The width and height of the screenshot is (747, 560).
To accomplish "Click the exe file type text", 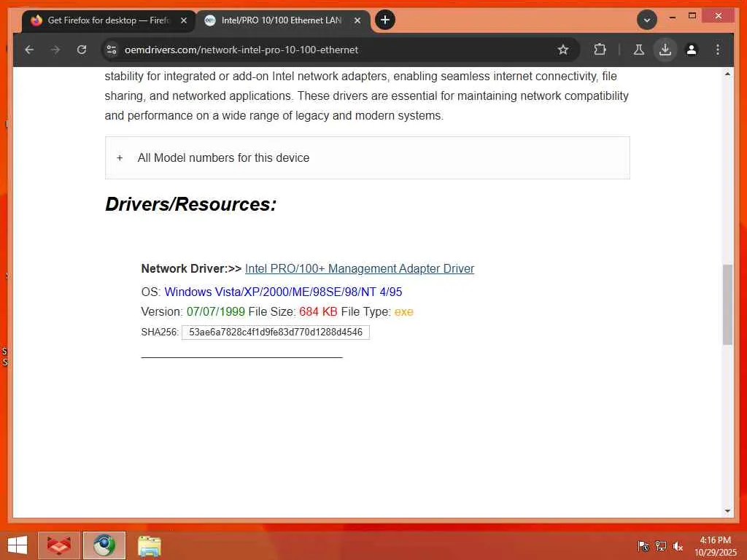I will point(403,312).
